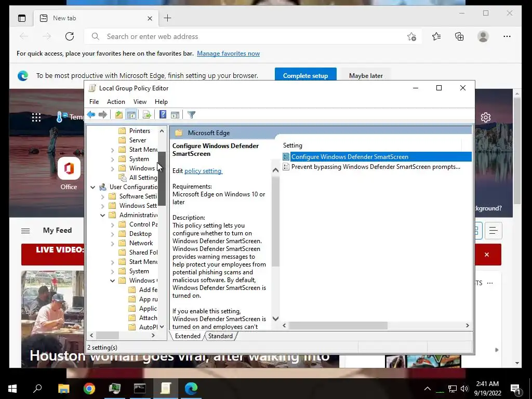The height and width of the screenshot is (399, 532).
Task: Select Configure Windows Defender SmartScreen setting
Action: tap(377, 157)
